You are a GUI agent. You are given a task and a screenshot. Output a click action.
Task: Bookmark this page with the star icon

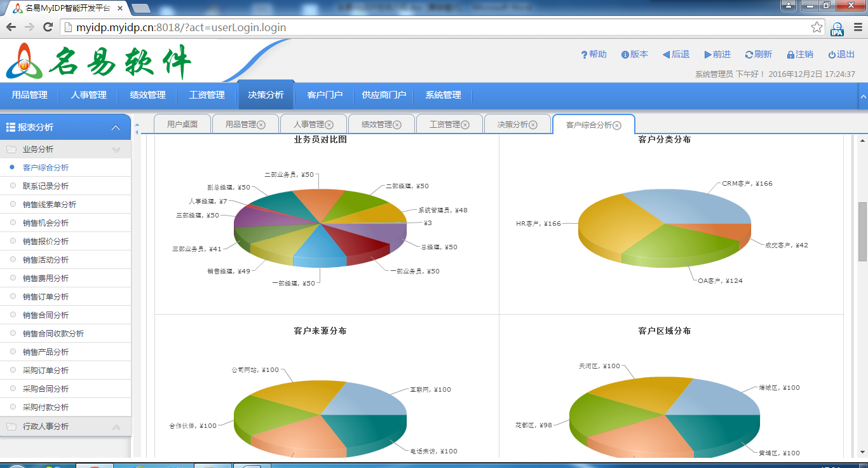point(817,27)
